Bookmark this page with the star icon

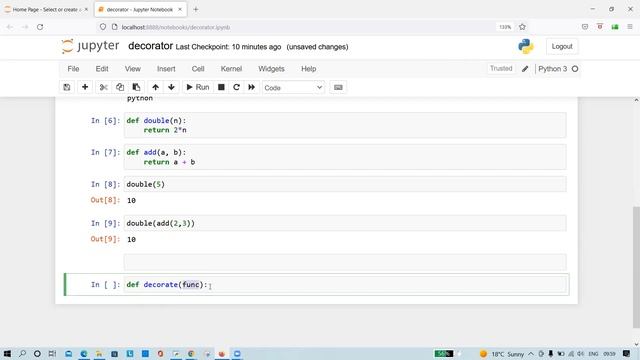tap(522, 27)
